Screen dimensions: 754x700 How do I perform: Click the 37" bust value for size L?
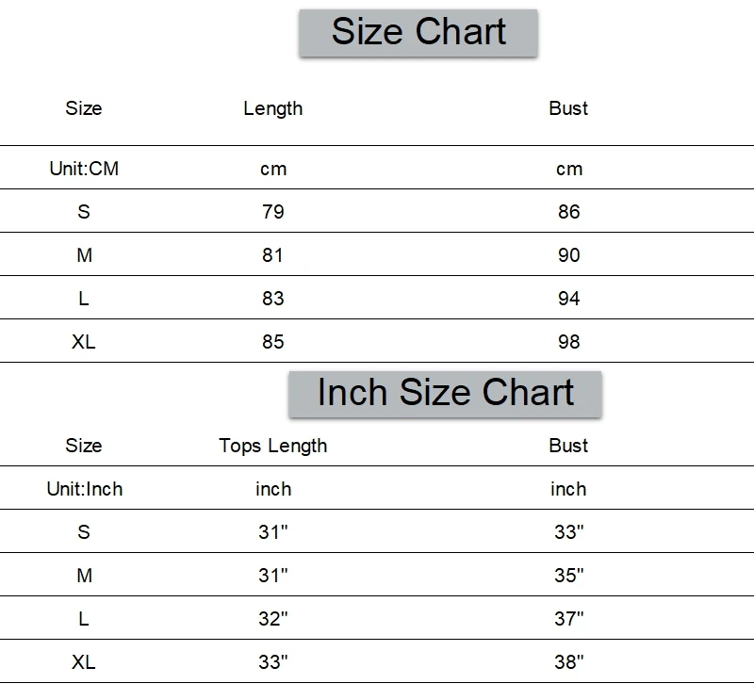(x=568, y=619)
